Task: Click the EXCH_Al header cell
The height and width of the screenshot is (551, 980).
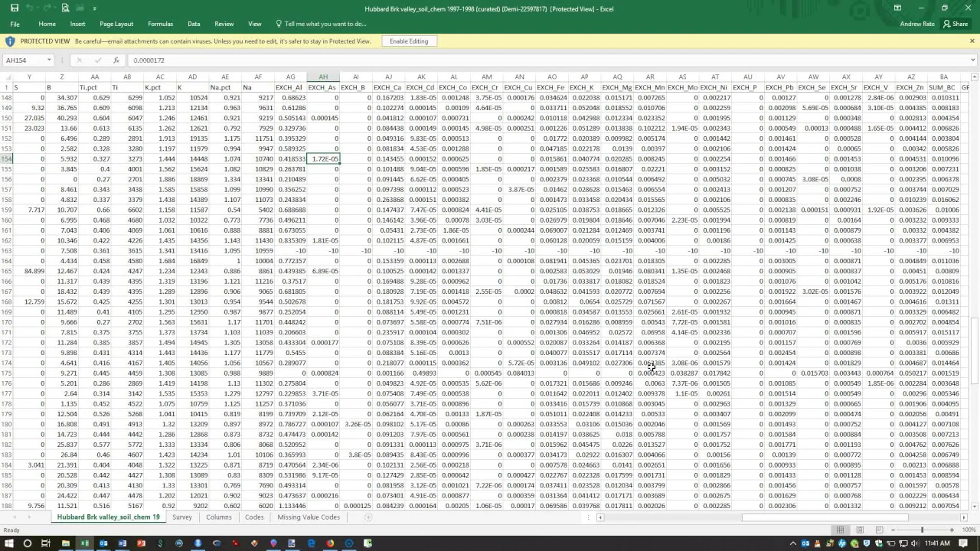Action: click(x=290, y=87)
